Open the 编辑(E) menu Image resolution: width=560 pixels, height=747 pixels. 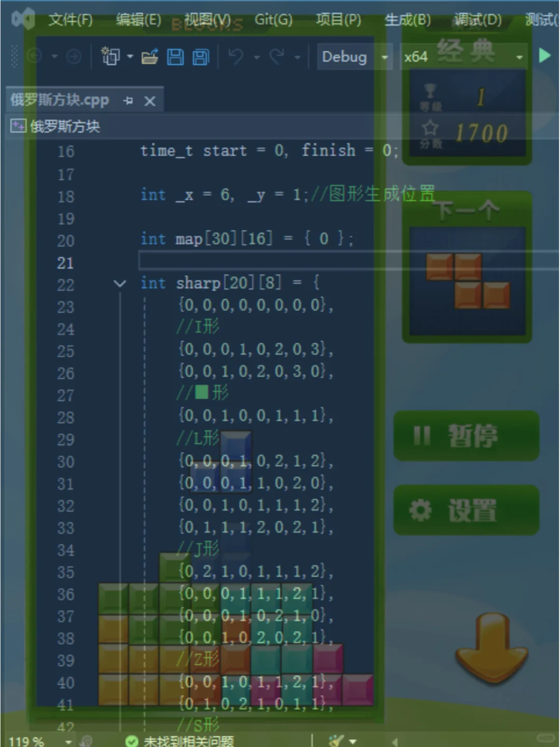138,20
